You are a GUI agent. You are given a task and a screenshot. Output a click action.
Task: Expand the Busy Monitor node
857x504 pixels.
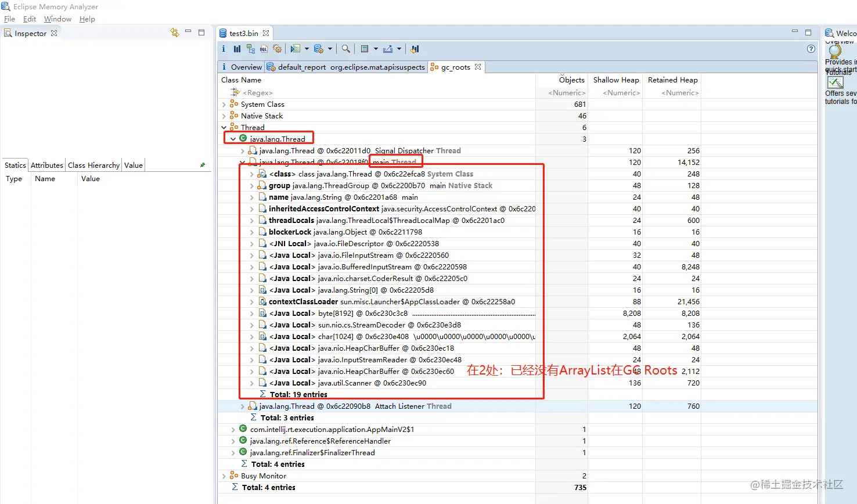(224, 476)
